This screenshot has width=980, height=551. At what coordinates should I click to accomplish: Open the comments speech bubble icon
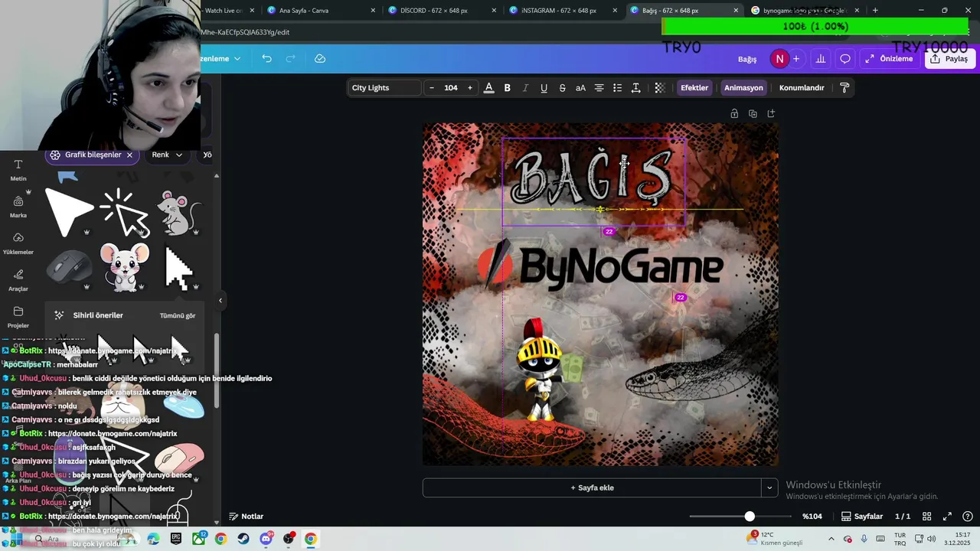click(x=845, y=59)
